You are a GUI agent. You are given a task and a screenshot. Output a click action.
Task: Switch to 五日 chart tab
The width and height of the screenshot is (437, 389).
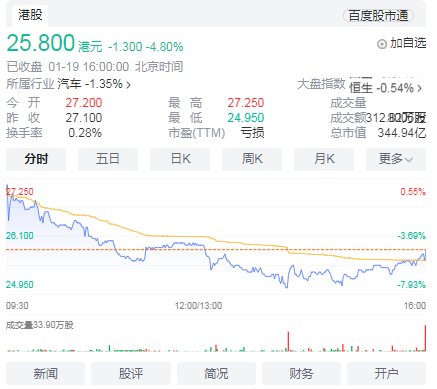[x=108, y=159]
